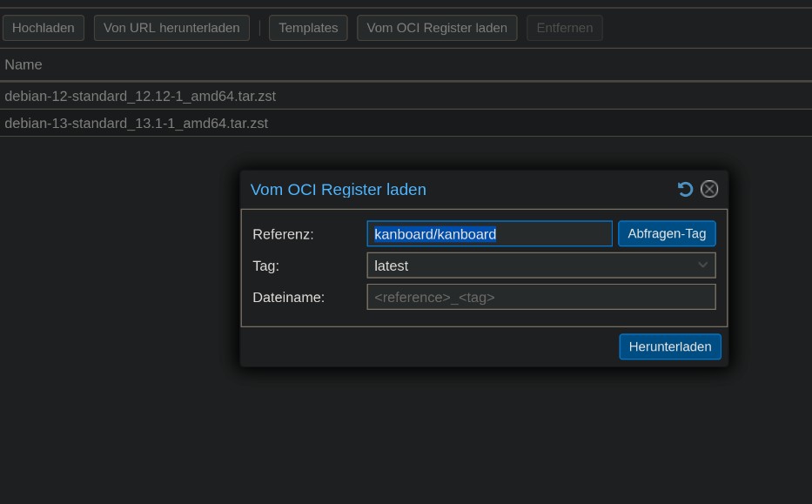This screenshot has width=812, height=504.
Task: Click the dialog title Vom OCI Register laden
Action: click(x=339, y=189)
